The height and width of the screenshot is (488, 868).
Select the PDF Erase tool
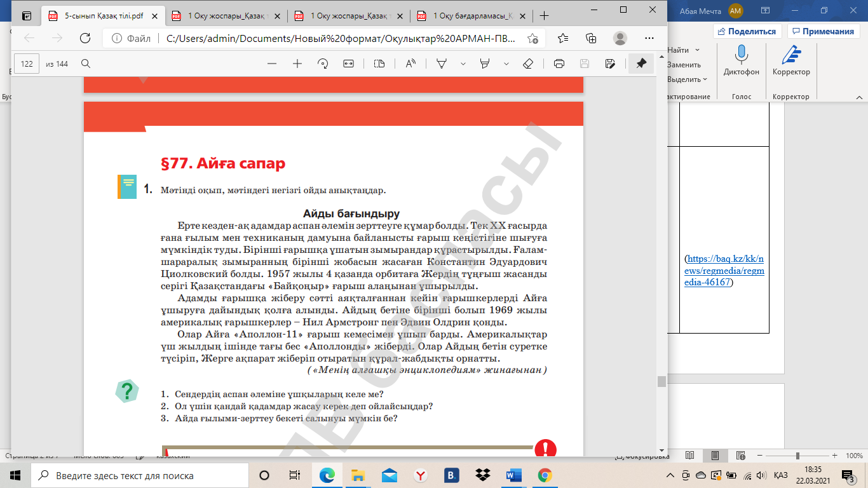[527, 64]
